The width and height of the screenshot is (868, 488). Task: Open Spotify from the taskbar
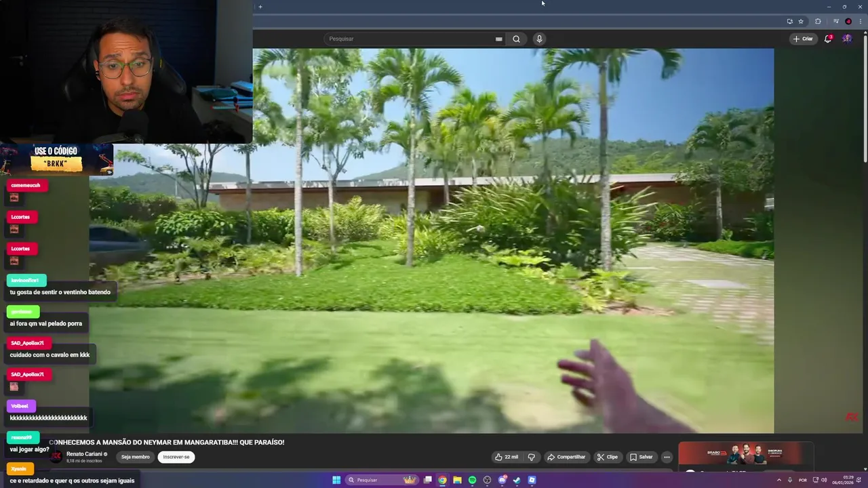point(473,480)
